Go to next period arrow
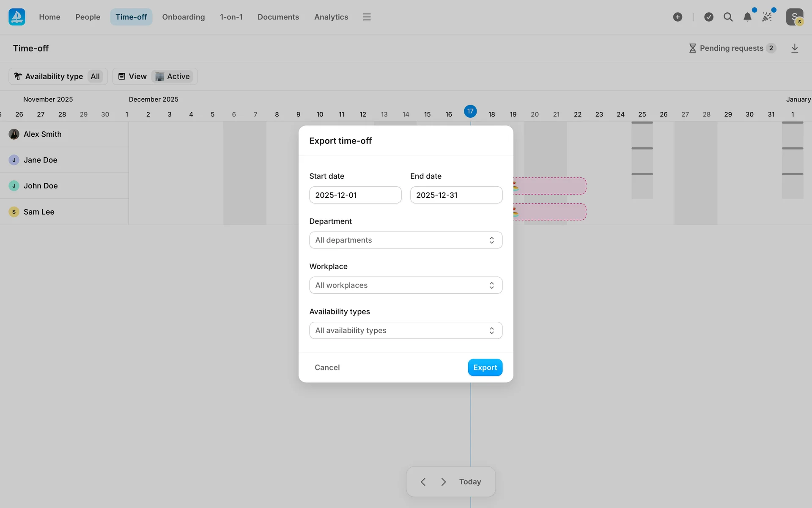 point(443,482)
